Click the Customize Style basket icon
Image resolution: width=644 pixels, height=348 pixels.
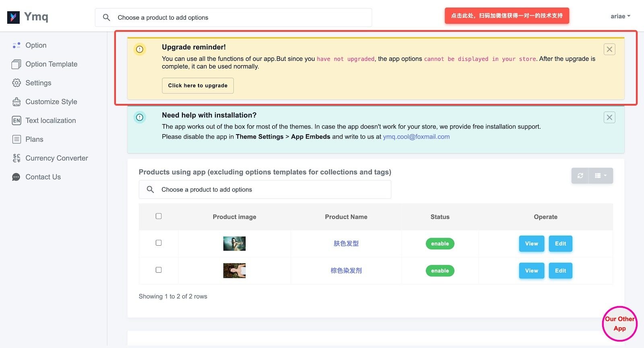17,102
